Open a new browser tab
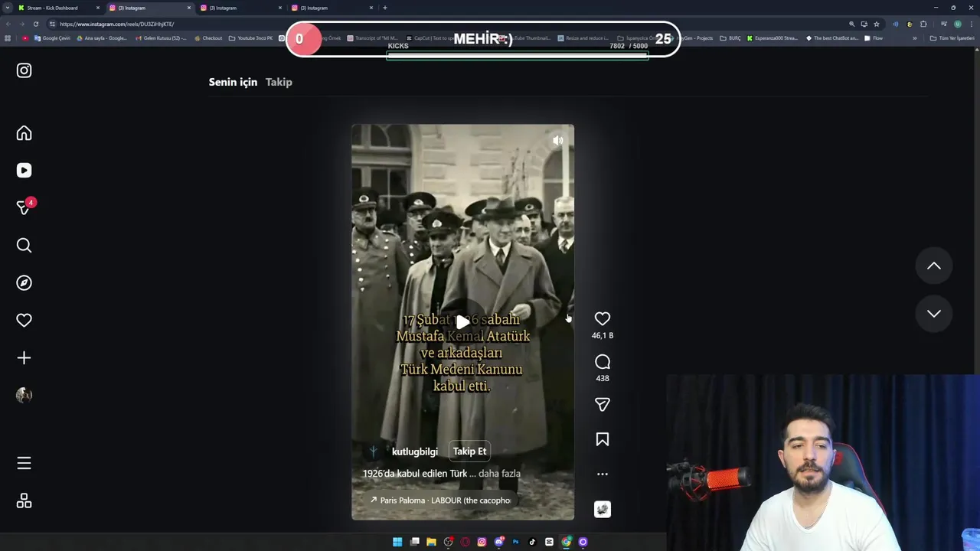Screen dimensions: 980x551 point(384,8)
